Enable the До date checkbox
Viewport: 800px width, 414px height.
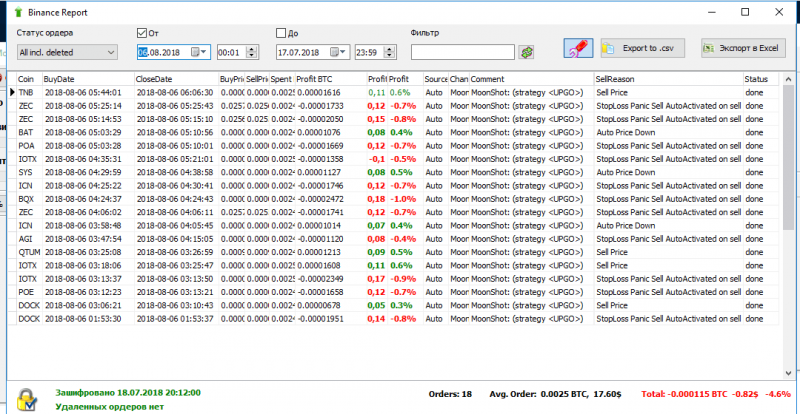[x=281, y=33]
